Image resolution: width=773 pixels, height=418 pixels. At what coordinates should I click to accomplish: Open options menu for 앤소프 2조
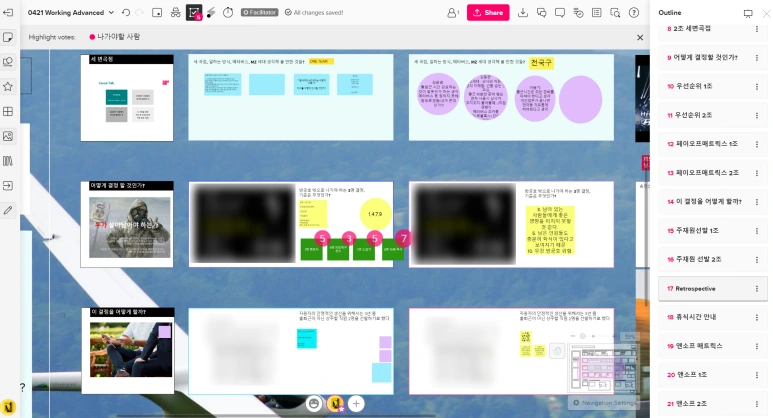coord(757,404)
